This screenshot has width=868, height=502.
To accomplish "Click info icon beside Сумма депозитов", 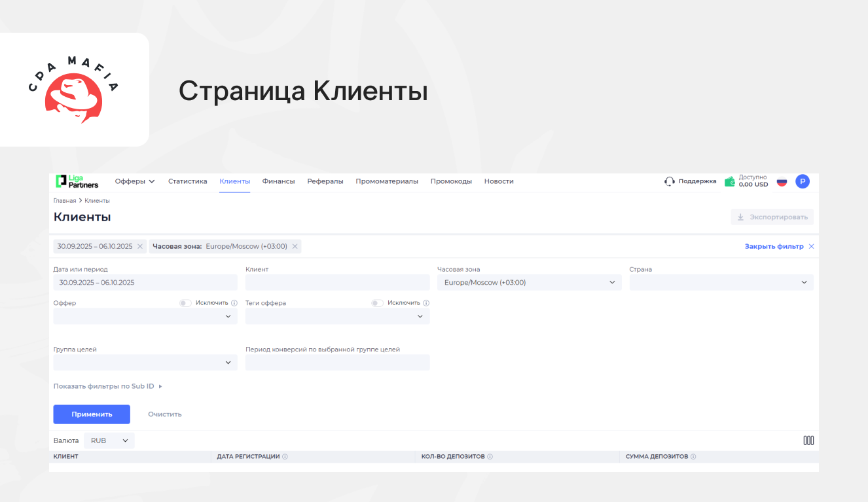I will point(693,457).
